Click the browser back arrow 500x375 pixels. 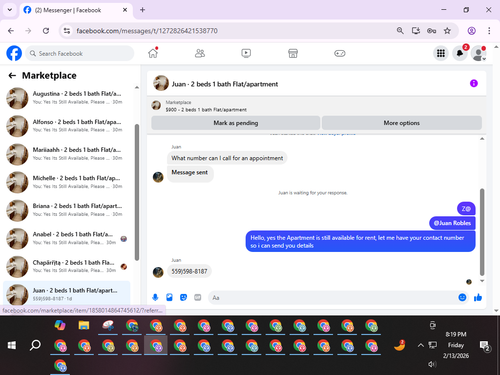click(11, 31)
